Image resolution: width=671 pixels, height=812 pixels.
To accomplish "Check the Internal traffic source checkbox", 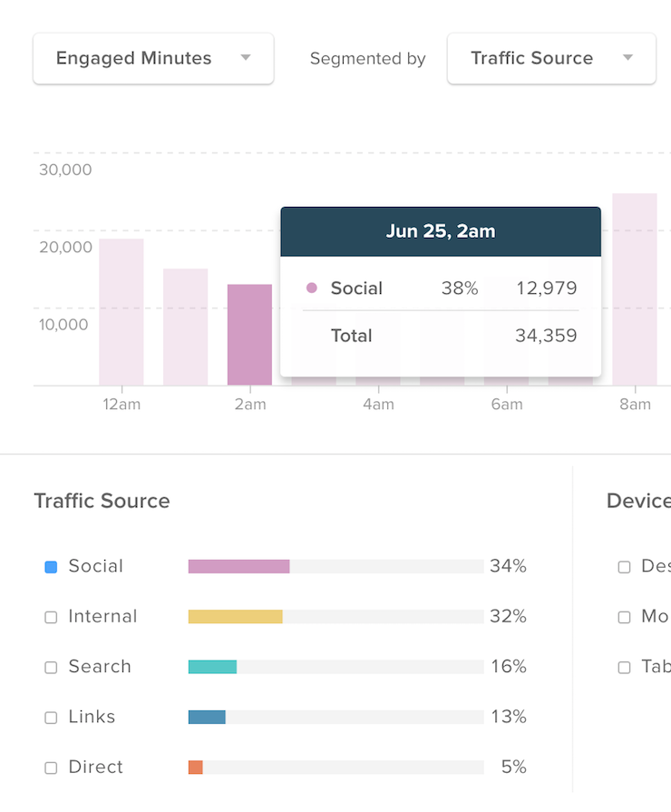I will [x=51, y=617].
